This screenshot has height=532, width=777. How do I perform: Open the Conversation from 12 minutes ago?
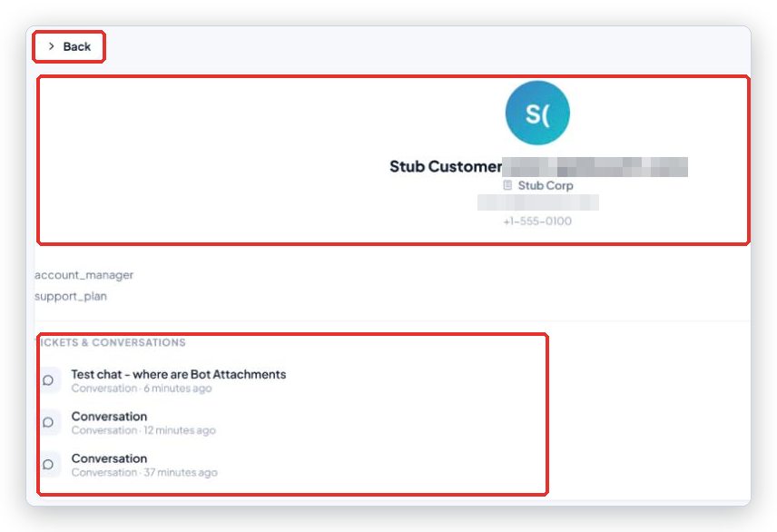(109, 417)
